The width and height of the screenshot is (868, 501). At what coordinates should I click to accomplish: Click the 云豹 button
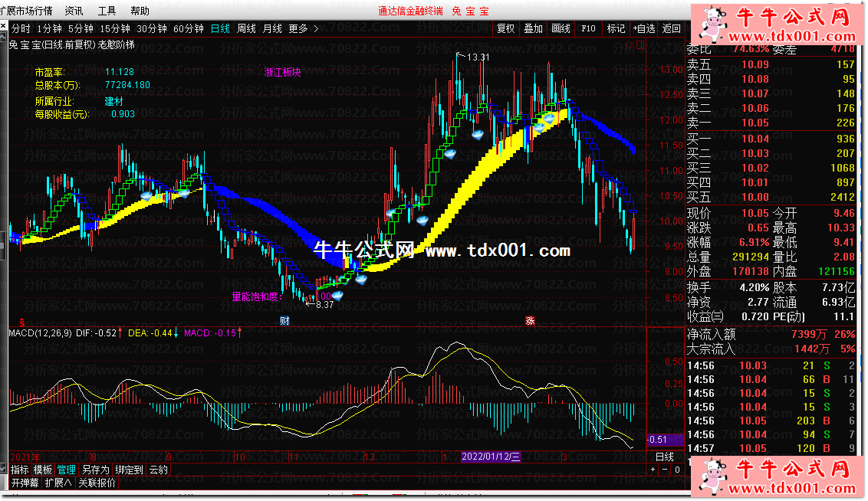(x=158, y=470)
